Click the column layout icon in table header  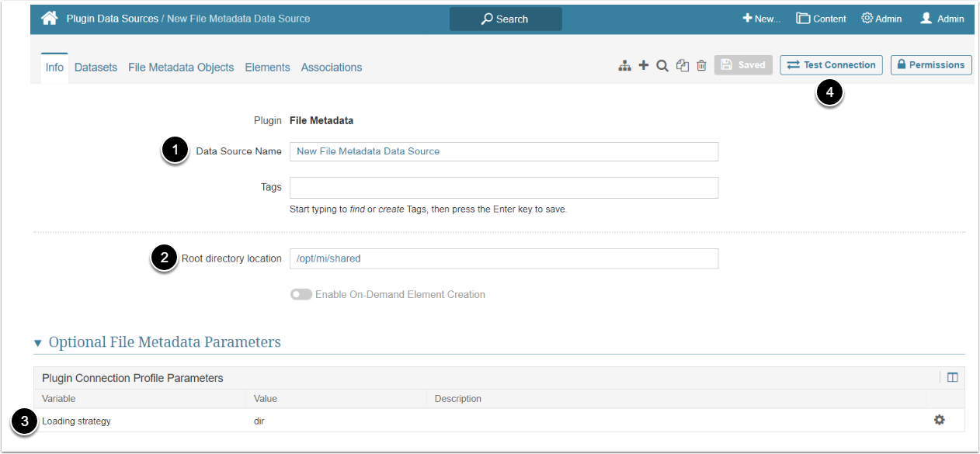(x=953, y=378)
